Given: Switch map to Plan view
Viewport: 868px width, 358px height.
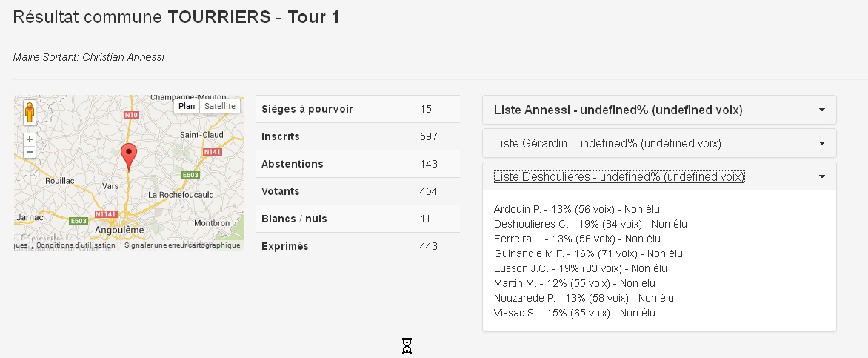Looking at the screenshot, I should (x=187, y=106).
